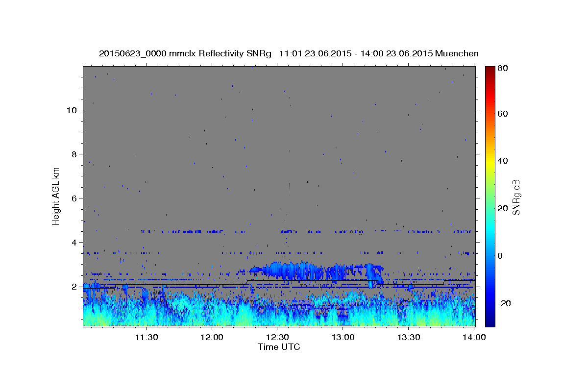Click the colorbar value 80
588x392 pixels.
(x=502, y=69)
